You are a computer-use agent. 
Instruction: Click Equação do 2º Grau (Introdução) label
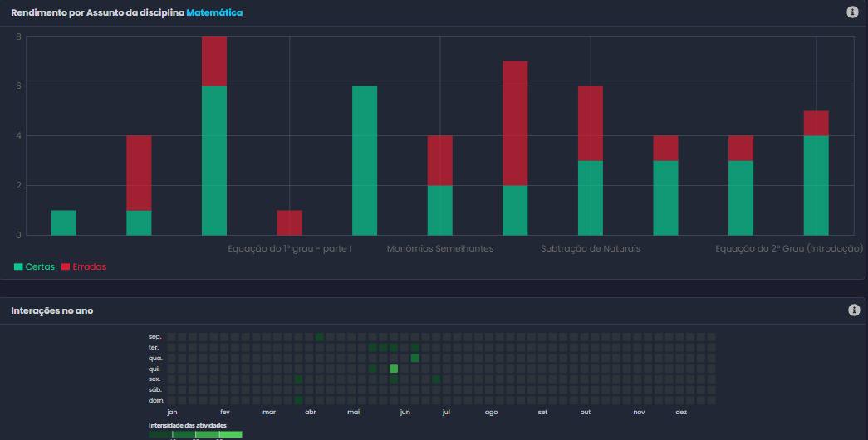(788, 248)
